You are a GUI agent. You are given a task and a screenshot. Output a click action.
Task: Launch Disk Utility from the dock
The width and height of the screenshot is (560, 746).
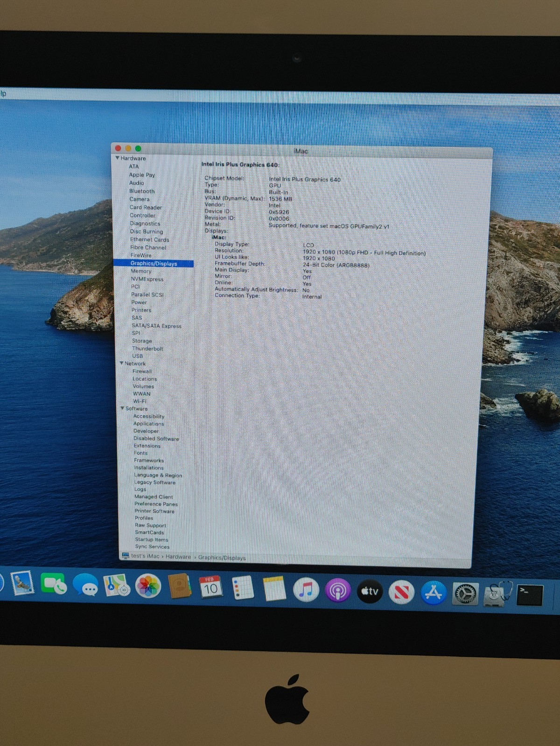point(497,594)
